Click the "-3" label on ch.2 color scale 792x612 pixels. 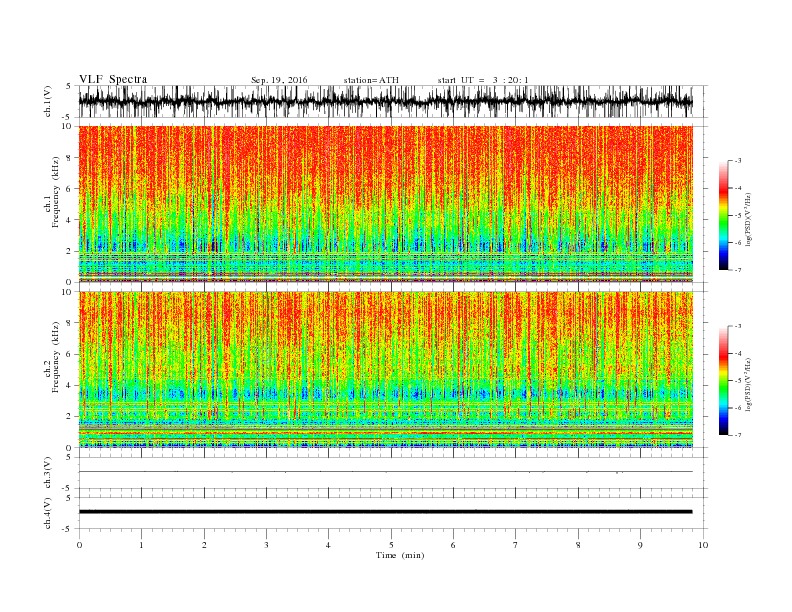[x=737, y=326]
